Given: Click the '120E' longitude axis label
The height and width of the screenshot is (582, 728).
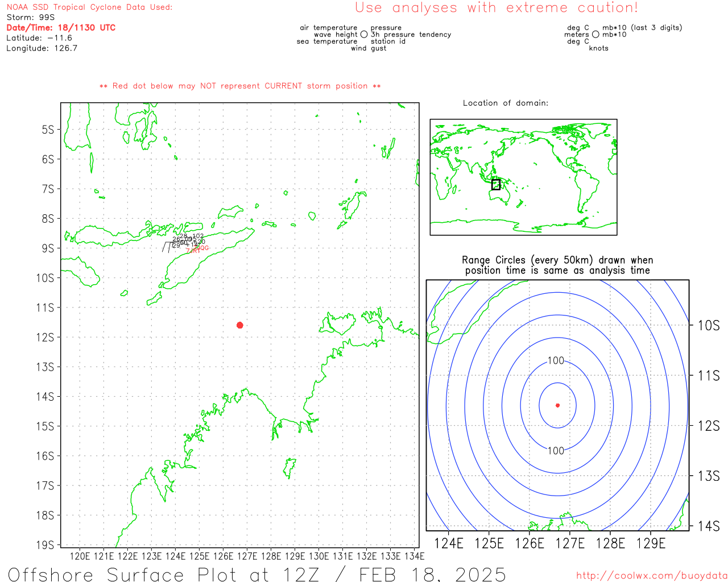Looking at the screenshot, I should point(80,556).
